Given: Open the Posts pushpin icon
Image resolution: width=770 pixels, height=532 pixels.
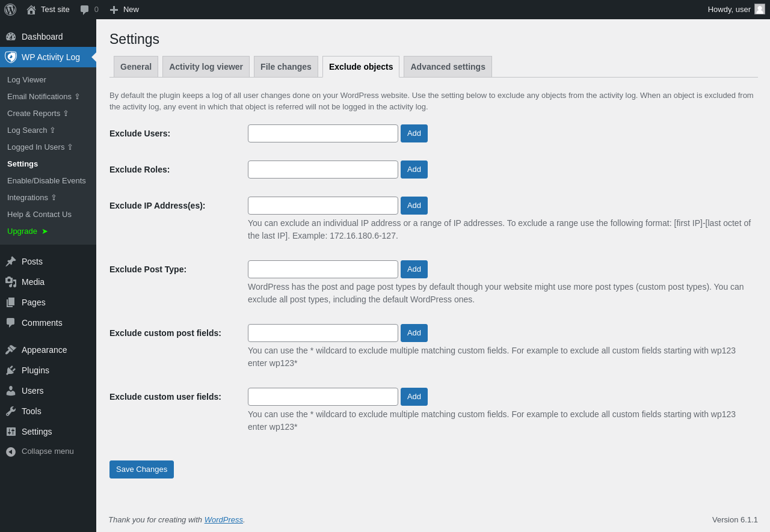Looking at the screenshot, I should click(11, 261).
